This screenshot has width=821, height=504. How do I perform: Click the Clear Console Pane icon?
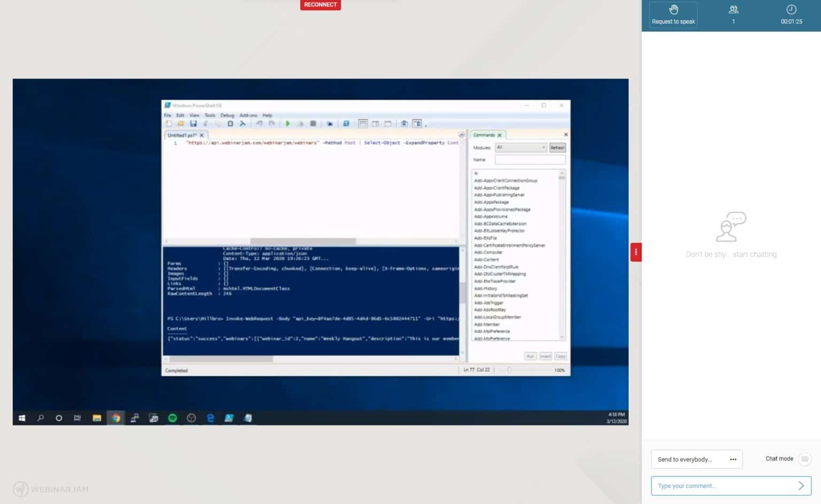coord(242,123)
